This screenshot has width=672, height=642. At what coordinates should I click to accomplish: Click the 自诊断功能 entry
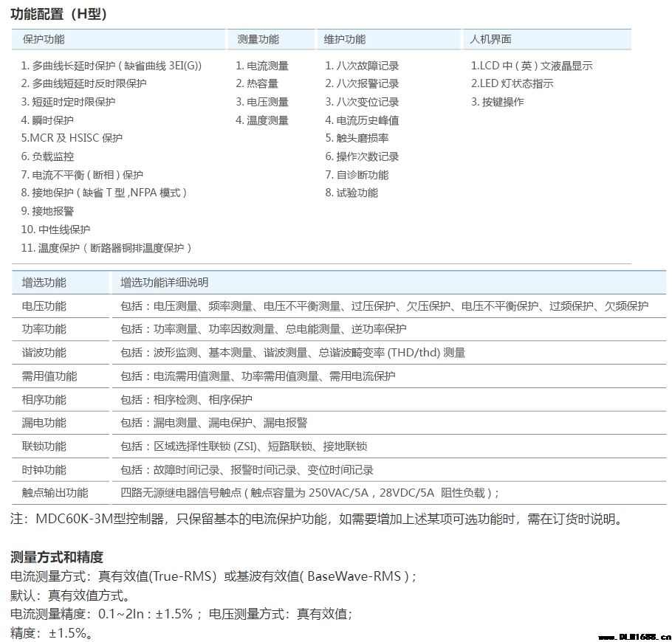pos(357,175)
